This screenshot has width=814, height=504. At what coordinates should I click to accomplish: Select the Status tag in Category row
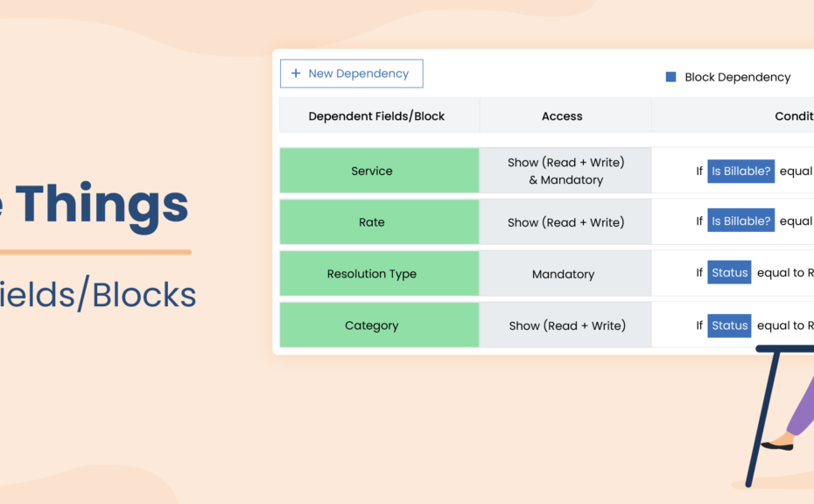click(729, 325)
